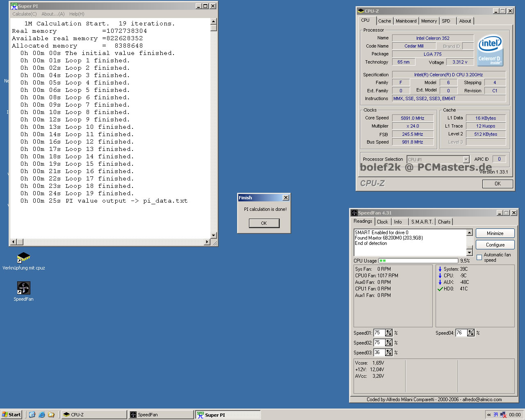This screenshot has width=525, height=420.
Task: Switch to the Mainboard tab in CPU-Z
Action: [406, 21]
